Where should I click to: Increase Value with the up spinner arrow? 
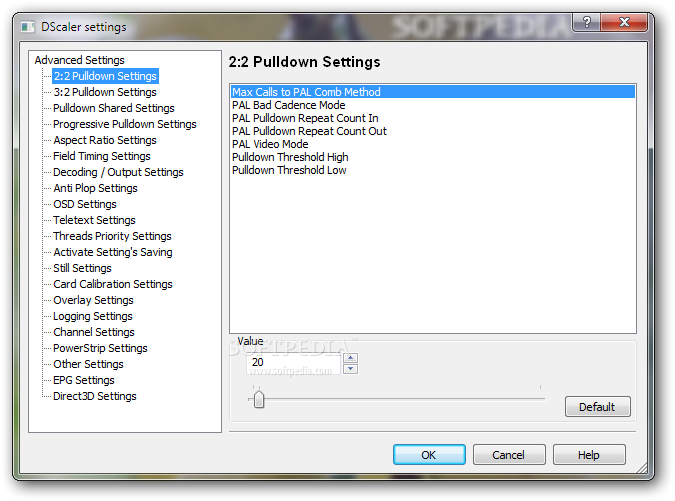click(350, 358)
